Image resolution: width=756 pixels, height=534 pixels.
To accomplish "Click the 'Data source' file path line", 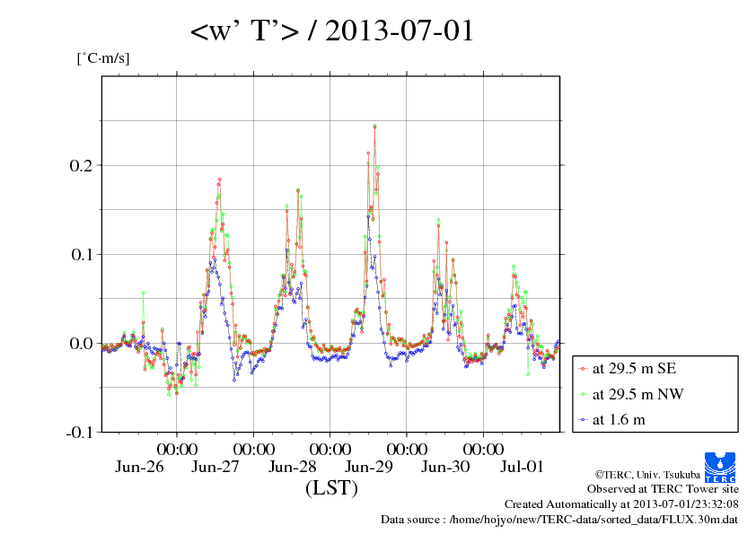I will pyautogui.click(x=559, y=520).
